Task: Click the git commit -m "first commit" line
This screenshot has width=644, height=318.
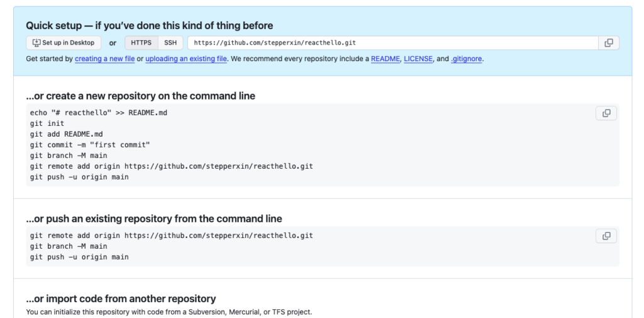Action: (x=90, y=145)
